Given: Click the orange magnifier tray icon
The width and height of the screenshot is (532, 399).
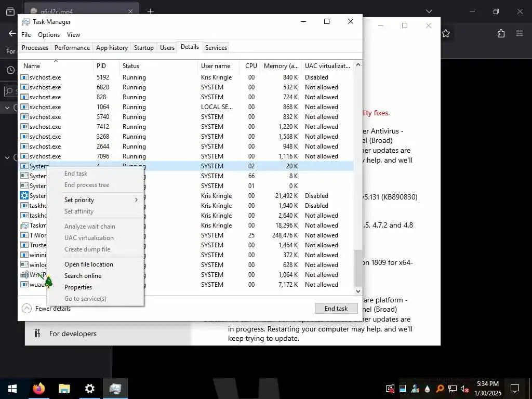Looking at the screenshot, I should coord(440,389).
